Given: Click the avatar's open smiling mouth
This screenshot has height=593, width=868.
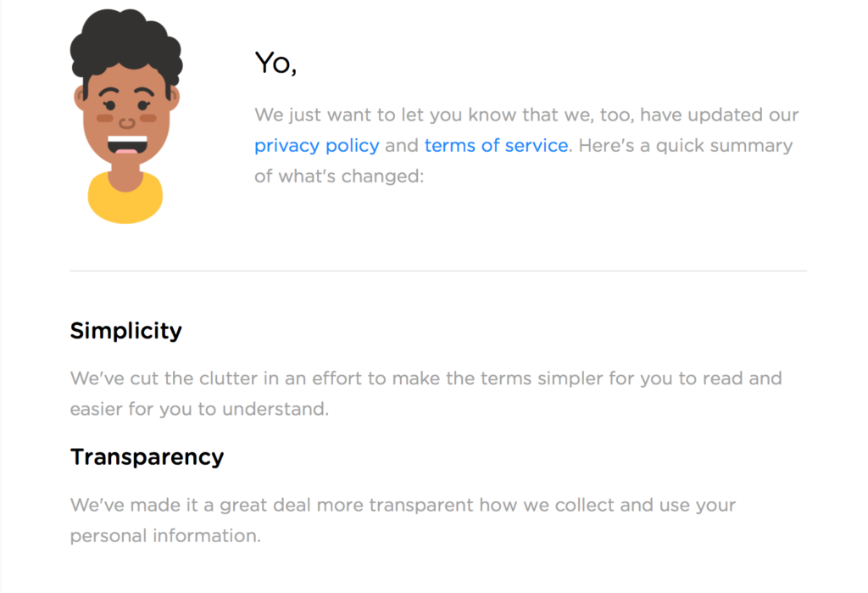Looking at the screenshot, I should tap(127, 145).
